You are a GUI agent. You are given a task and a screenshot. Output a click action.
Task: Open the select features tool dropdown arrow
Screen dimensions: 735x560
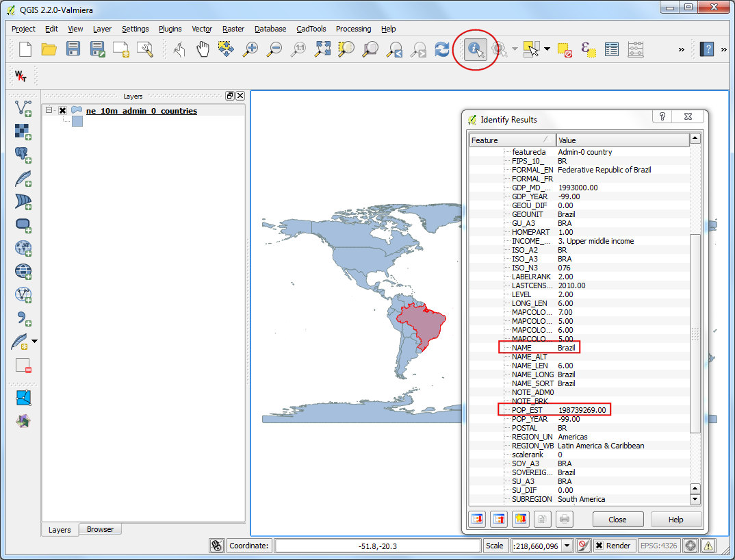click(x=547, y=49)
